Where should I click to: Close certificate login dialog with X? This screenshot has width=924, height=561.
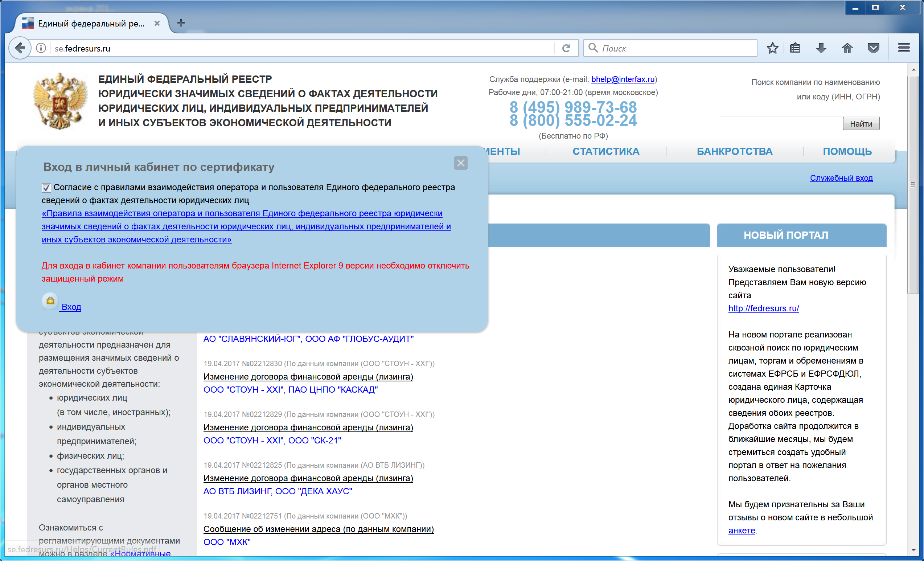(x=460, y=163)
